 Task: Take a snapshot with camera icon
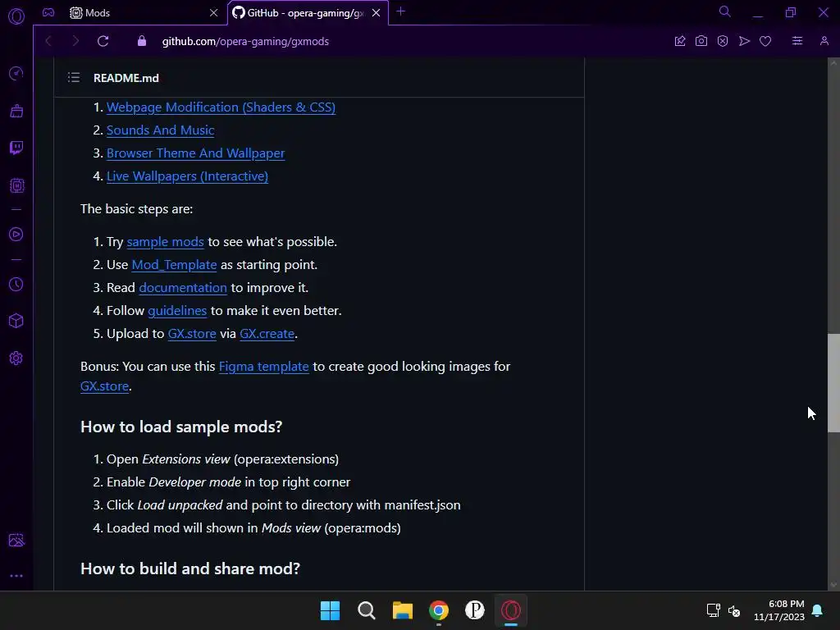click(x=701, y=41)
